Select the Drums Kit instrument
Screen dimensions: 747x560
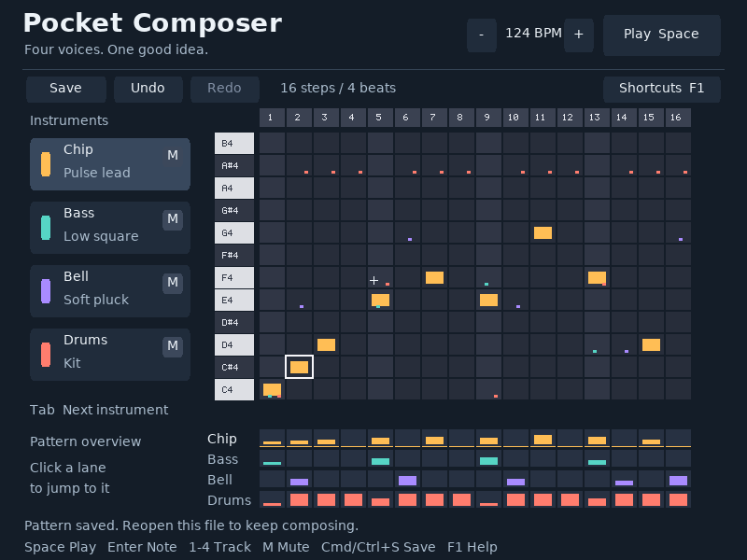[110, 355]
